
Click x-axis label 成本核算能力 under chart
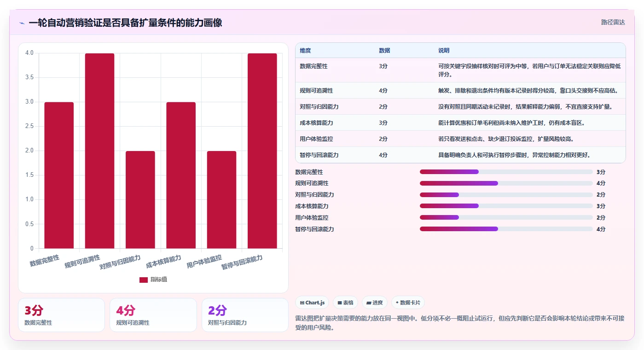coord(164,262)
